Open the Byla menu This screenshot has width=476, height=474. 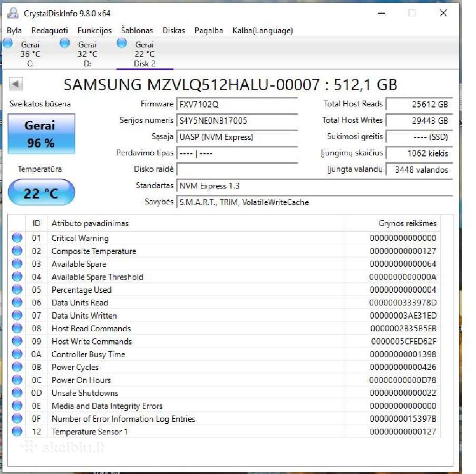[14, 31]
